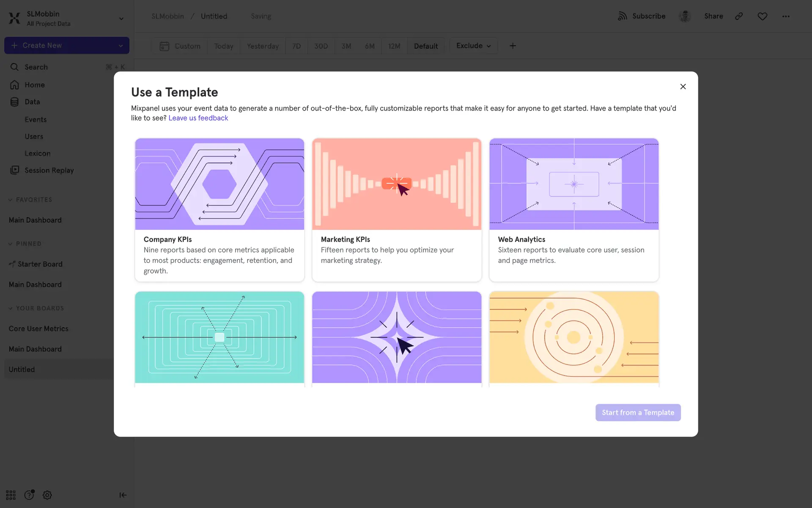Open the apps grid icon
This screenshot has height=508, width=812.
click(11, 495)
